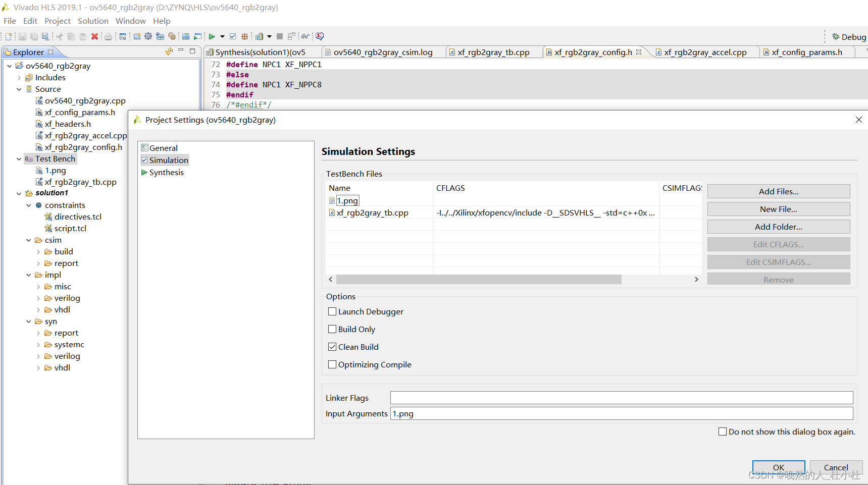The height and width of the screenshot is (485, 868).
Task: Click the New File... button
Action: click(779, 209)
